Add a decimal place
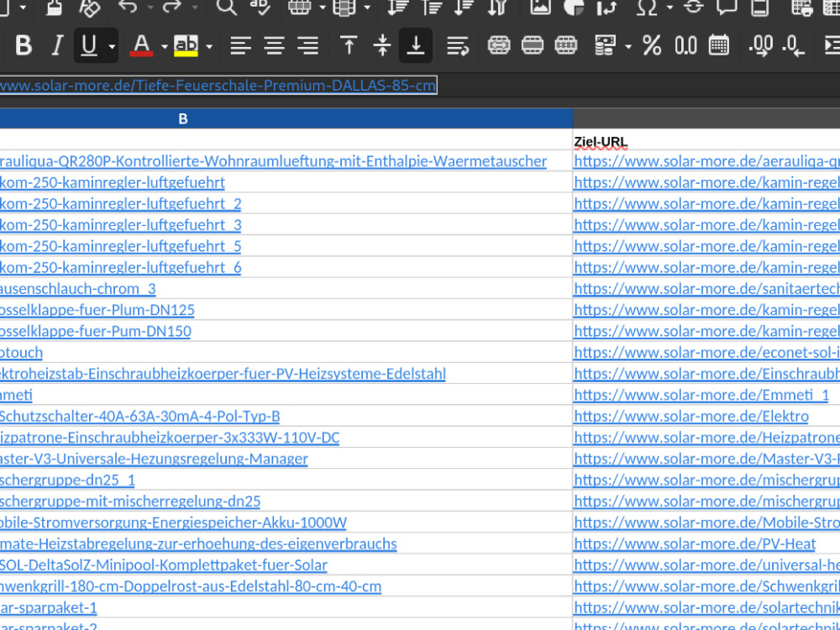The height and width of the screenshot is (630, 840). click(760, 45)
